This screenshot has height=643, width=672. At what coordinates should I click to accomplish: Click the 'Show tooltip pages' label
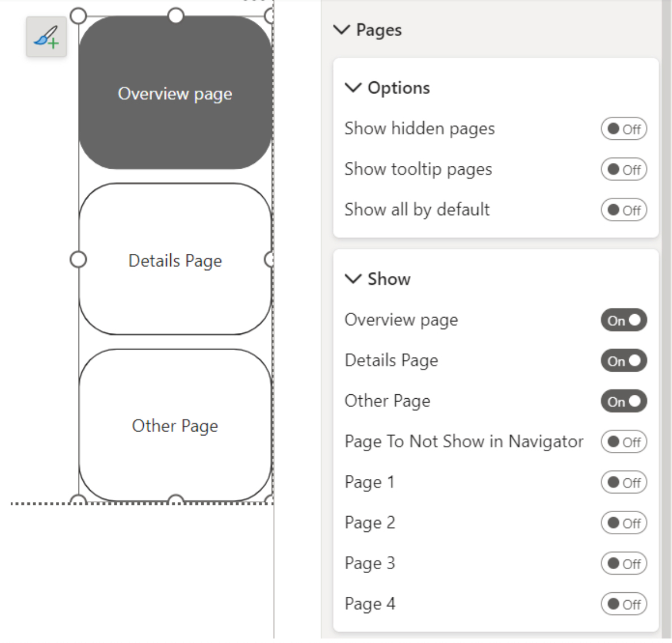pos(418,169)
